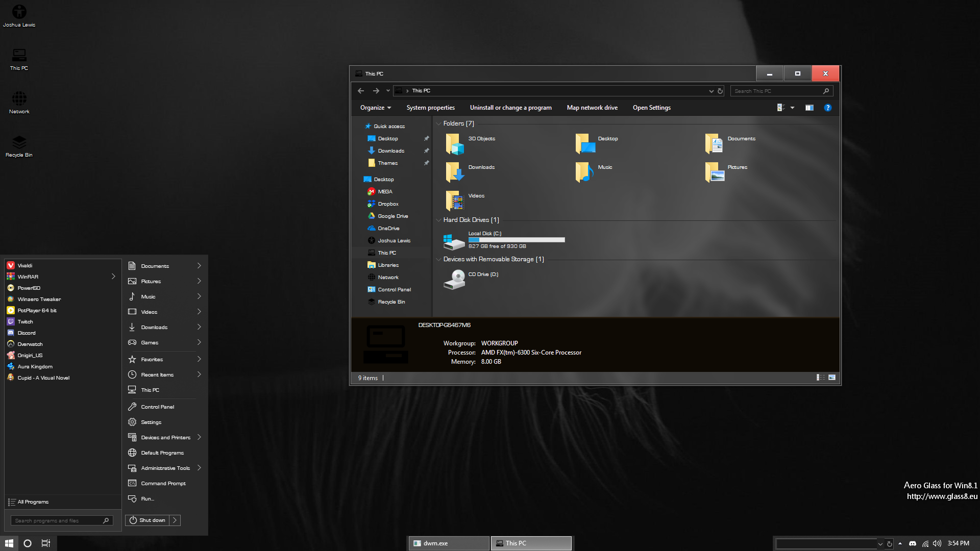The height and width of the screenshot is (551, 980).
Task: Toggle the Devices with Removable Storage collapse
Action: tap(438, 259)
